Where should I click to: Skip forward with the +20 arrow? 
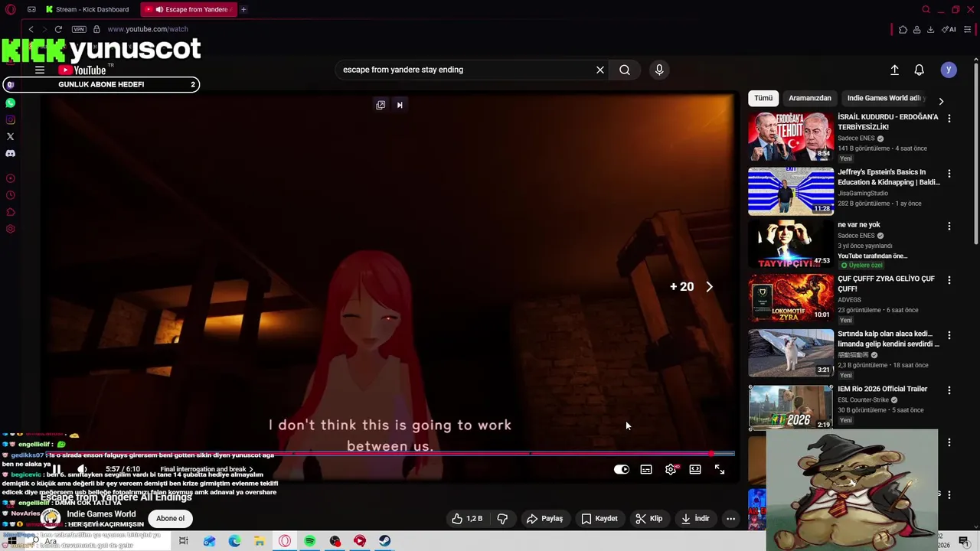(692, 286)
